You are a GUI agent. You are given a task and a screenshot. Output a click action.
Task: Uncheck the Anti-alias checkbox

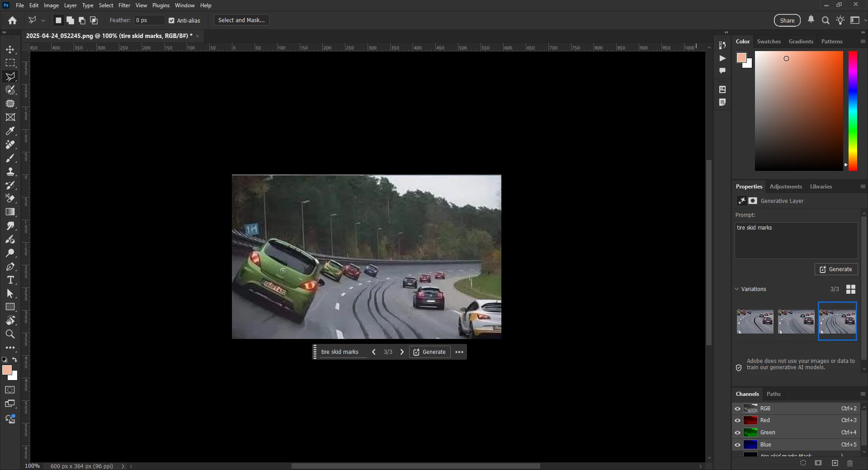pyautogui.click(x=171, y=20)
